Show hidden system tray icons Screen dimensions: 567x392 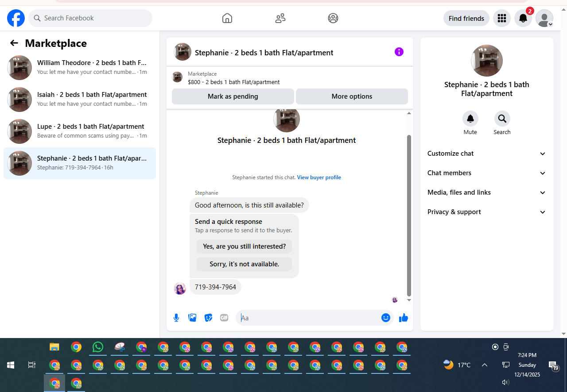click(485, 365)
